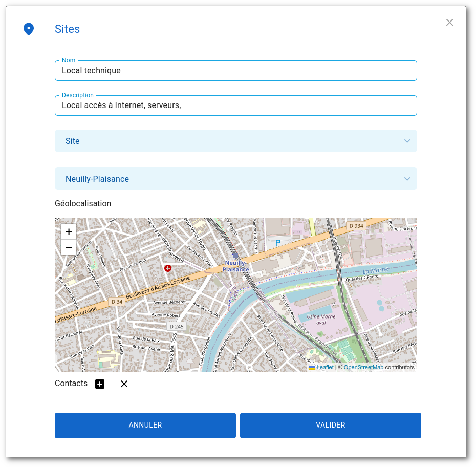Screen dimensions: 476x467
Task: Click the chevron arrow of Site dropdown
Action: [x=407, y=141]
